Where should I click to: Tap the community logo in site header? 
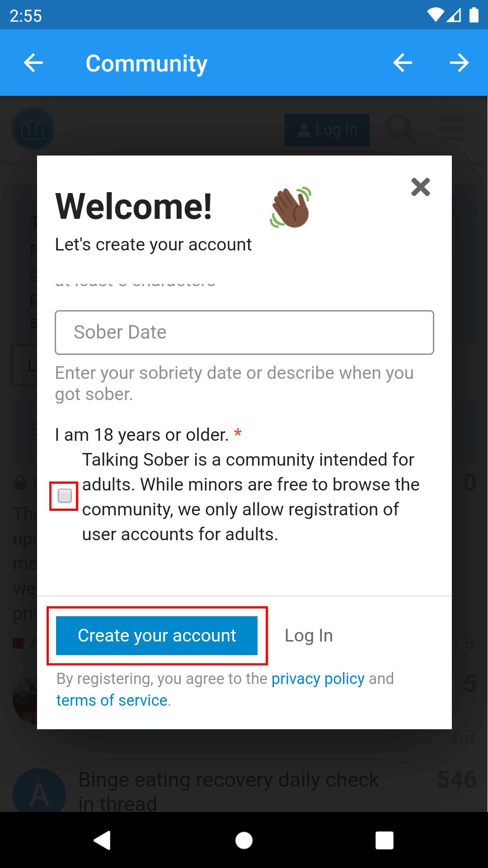point(33,129)
